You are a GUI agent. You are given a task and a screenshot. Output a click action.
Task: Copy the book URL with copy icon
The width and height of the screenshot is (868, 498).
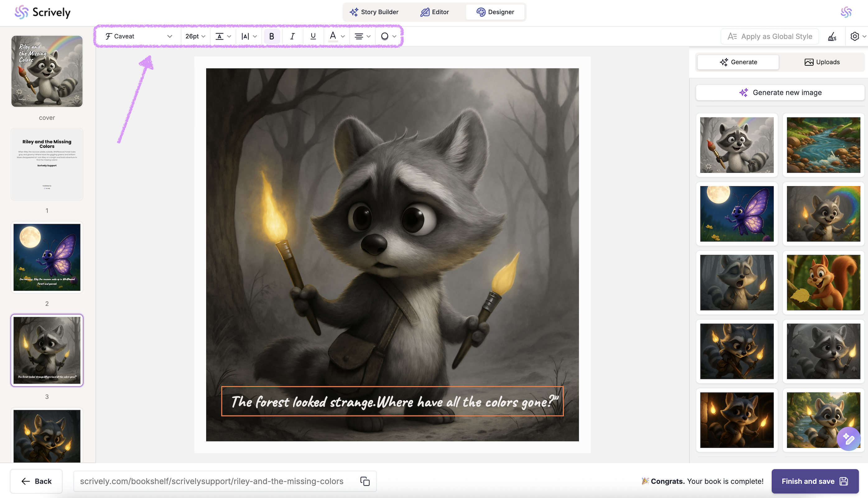(x=364, y=481)
